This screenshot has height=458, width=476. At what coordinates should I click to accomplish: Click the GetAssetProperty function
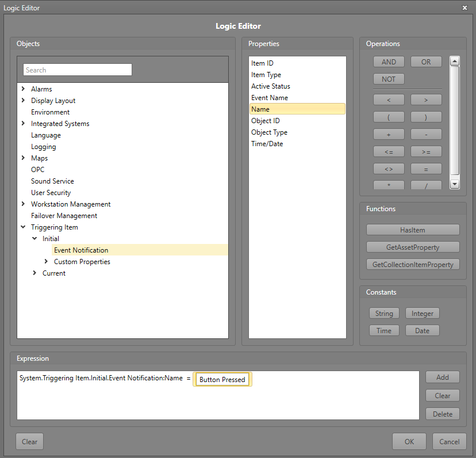(413, 247)
